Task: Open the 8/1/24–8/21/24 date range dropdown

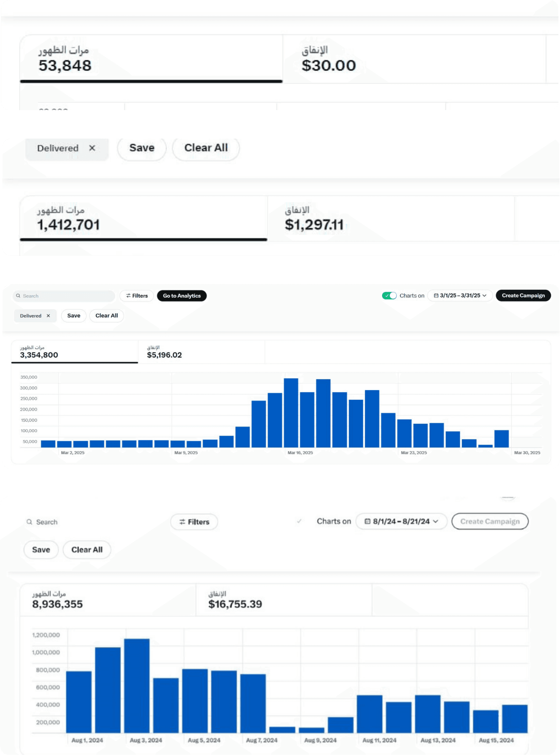Action: tap(401, 521)
